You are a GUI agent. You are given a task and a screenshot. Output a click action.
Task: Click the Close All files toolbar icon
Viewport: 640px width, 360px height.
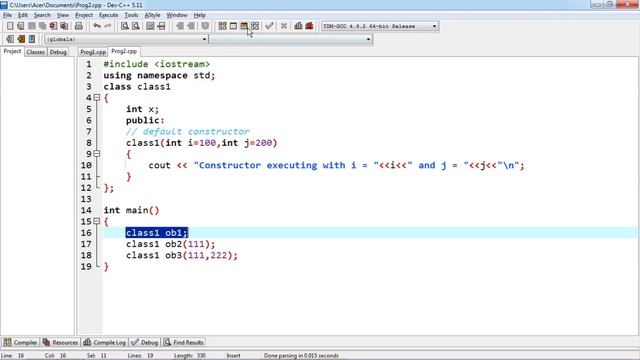tap(64, 26)
